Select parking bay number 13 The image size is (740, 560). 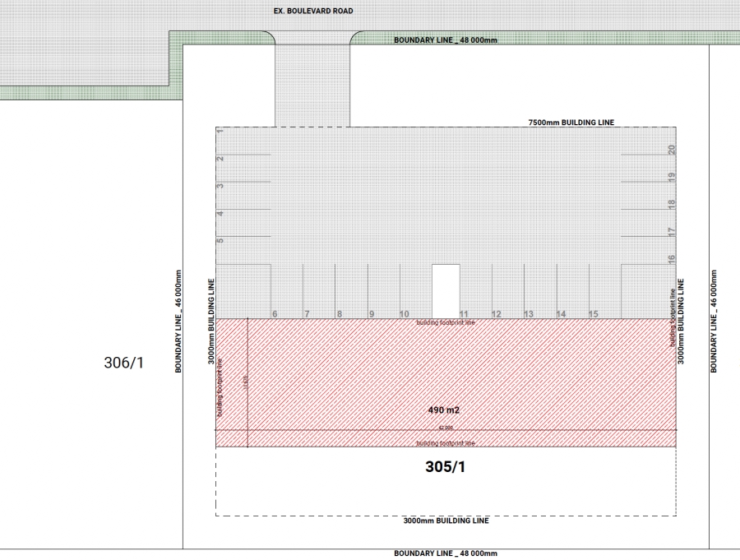pos(529,314)
